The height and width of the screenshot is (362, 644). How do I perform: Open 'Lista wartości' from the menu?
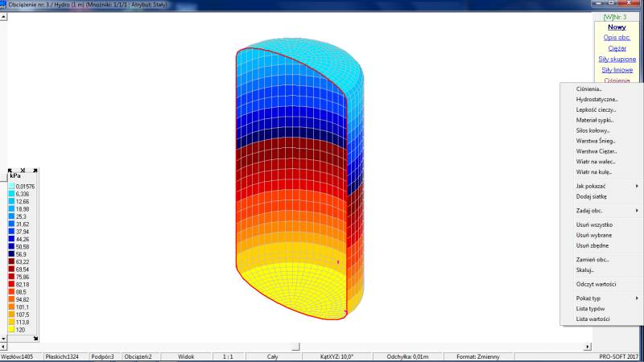(x=592, y=319)
